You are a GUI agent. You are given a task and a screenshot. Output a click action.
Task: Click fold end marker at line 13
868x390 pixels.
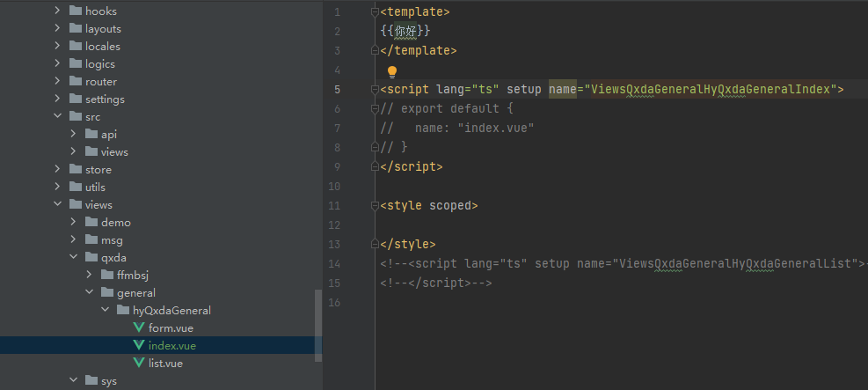pyautogui.click(x=375, y=244)
